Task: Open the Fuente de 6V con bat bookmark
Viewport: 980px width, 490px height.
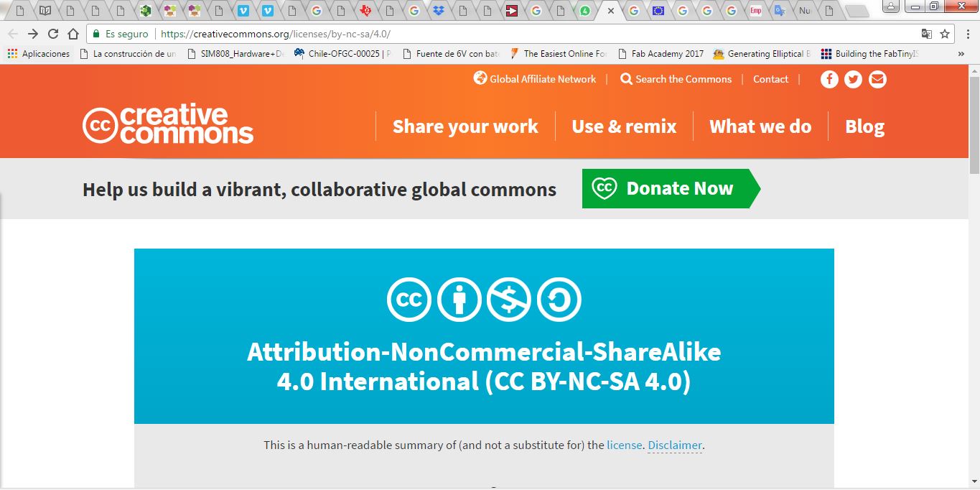Action: 451,54
